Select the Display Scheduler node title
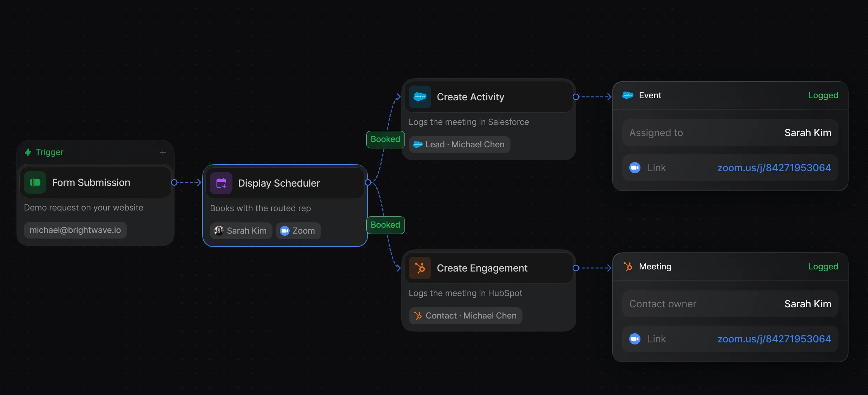This screenshot has height=395, width=868. click(x=279, y=183)
